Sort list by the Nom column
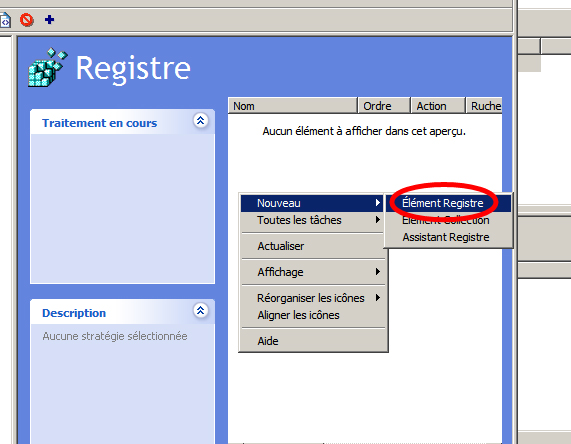The image size is (571, 444). [x=292, y=106]
